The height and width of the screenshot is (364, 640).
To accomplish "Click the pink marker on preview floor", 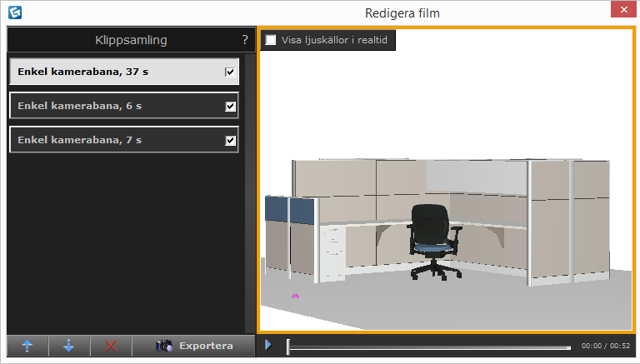I will pos(295,296).
